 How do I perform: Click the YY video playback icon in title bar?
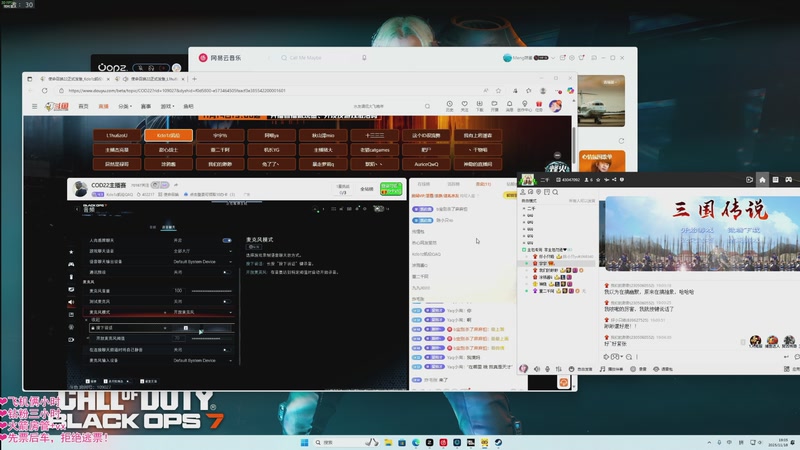pyautogui.click(x=749, y=180)
